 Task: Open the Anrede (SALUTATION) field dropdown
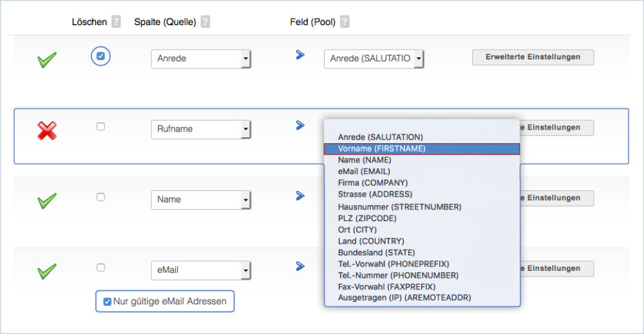point(374,59)
